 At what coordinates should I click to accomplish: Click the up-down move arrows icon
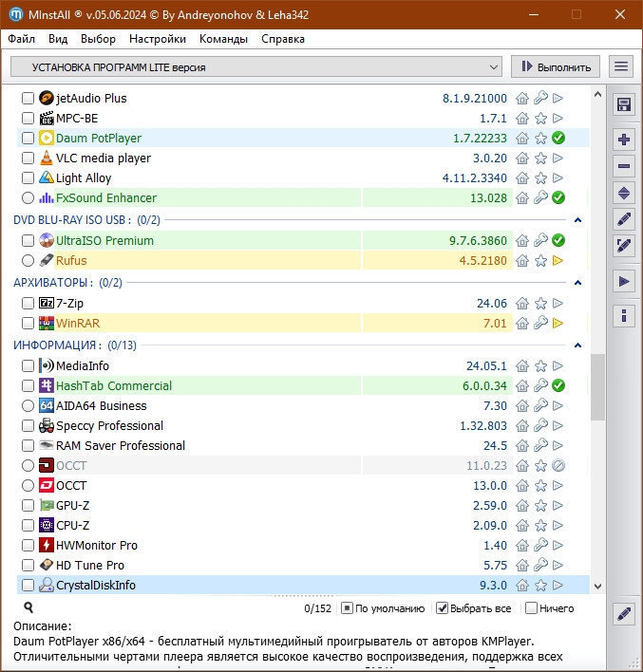(x=624, y=194)
